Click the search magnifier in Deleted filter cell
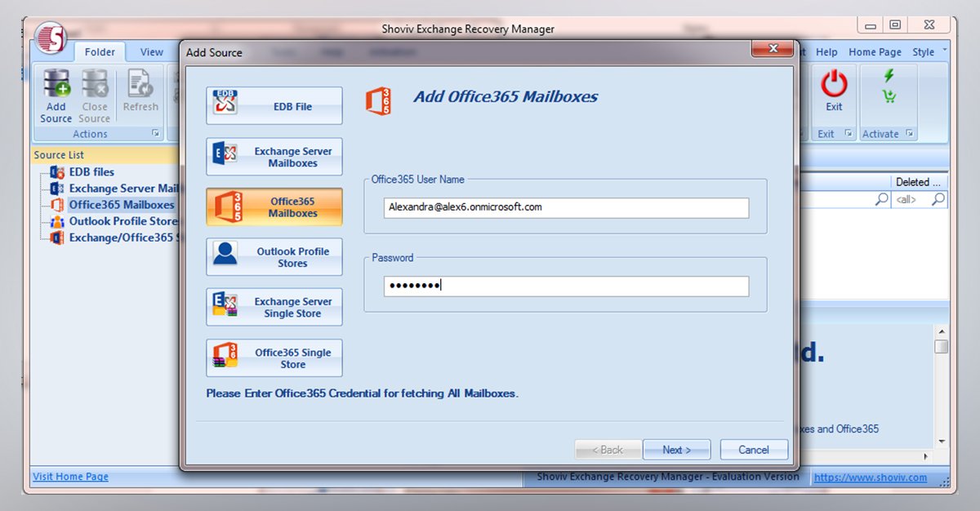Image resolution: width=980 pixels, height=511 pixels. coord(938,199)
